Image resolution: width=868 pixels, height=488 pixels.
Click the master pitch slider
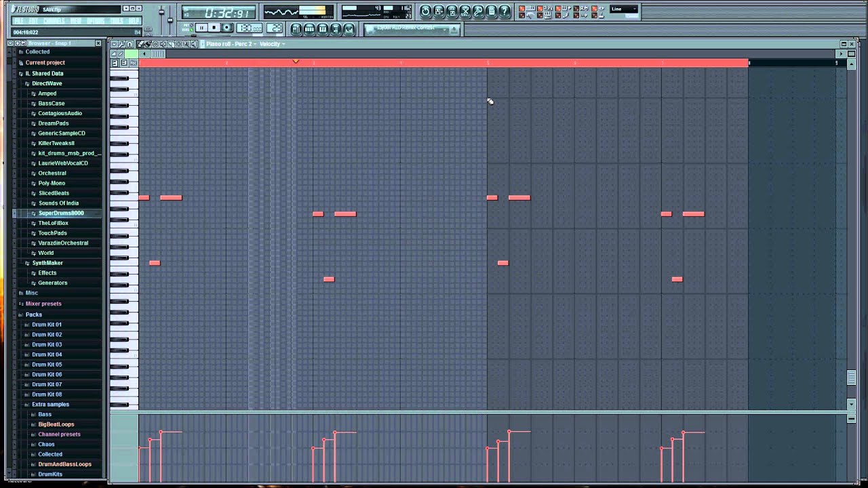click(x=170, y=20)
